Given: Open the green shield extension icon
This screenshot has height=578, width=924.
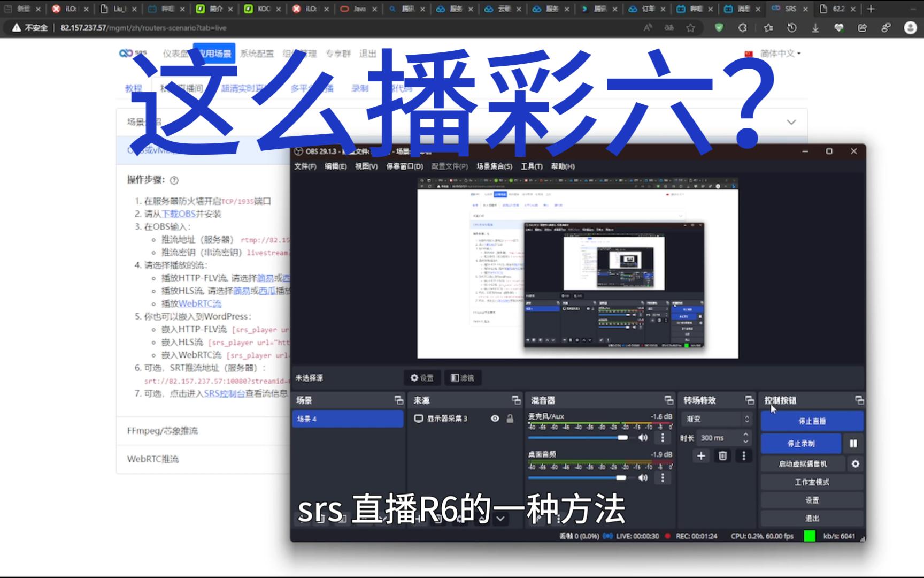Looking at the screenshot, I should point(719,28).
